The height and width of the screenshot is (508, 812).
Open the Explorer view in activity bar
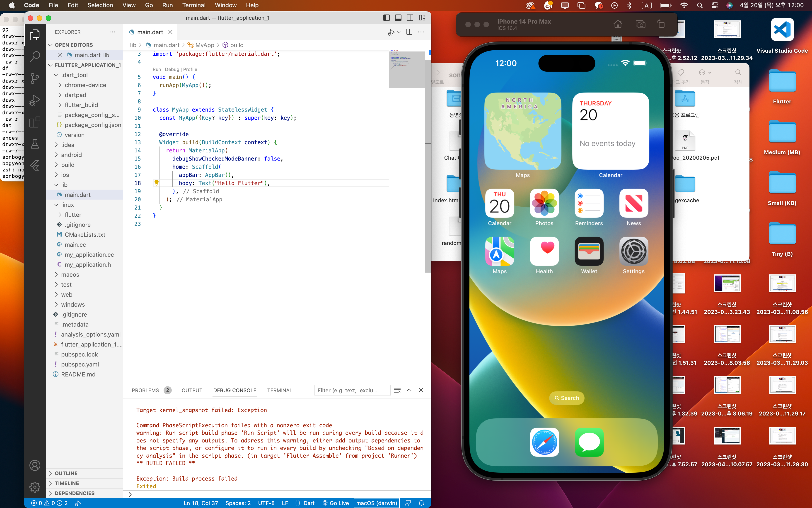click(35, 35)
